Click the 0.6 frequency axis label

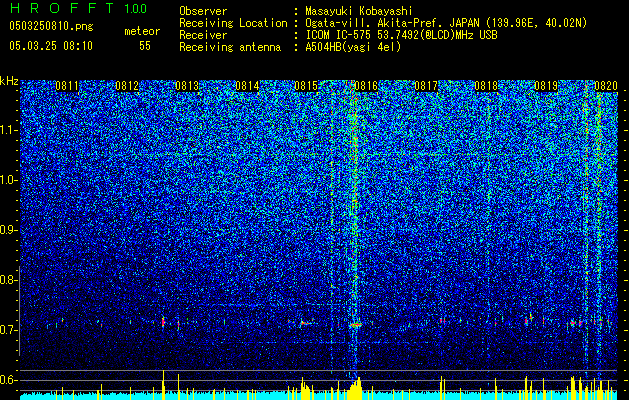(8, 380)
